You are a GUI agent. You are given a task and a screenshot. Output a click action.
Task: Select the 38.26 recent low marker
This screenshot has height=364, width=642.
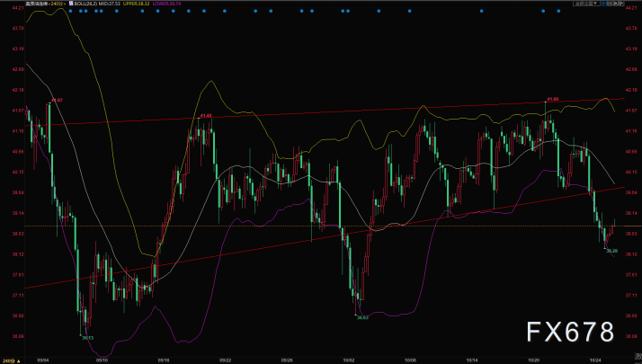tap(611, 251)
